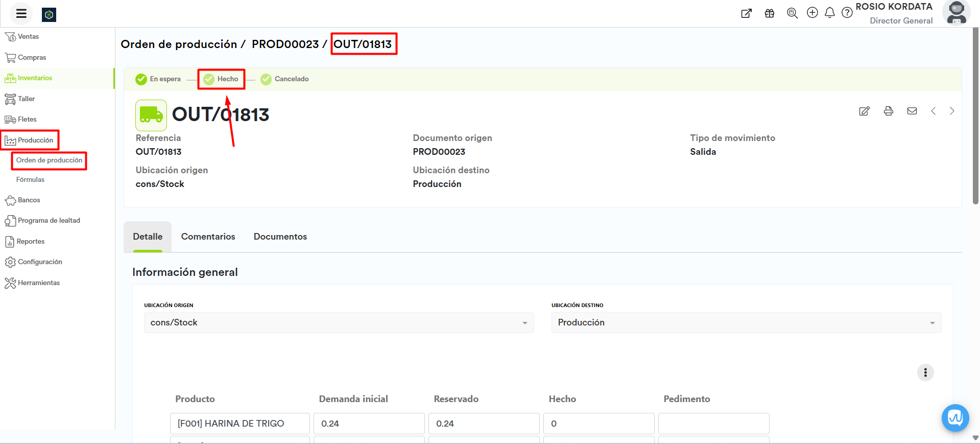
Task: Select the En espera status step
Action: [158, 79]
